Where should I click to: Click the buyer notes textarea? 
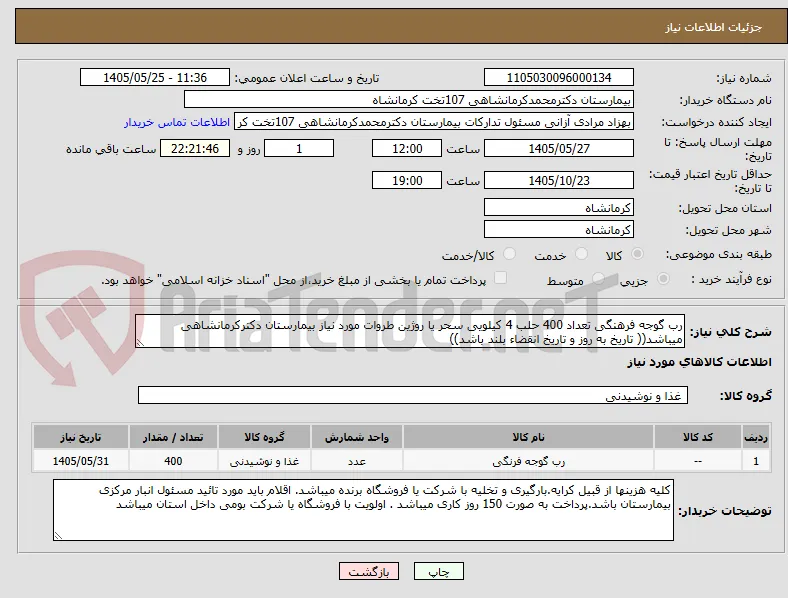(363, 510)
